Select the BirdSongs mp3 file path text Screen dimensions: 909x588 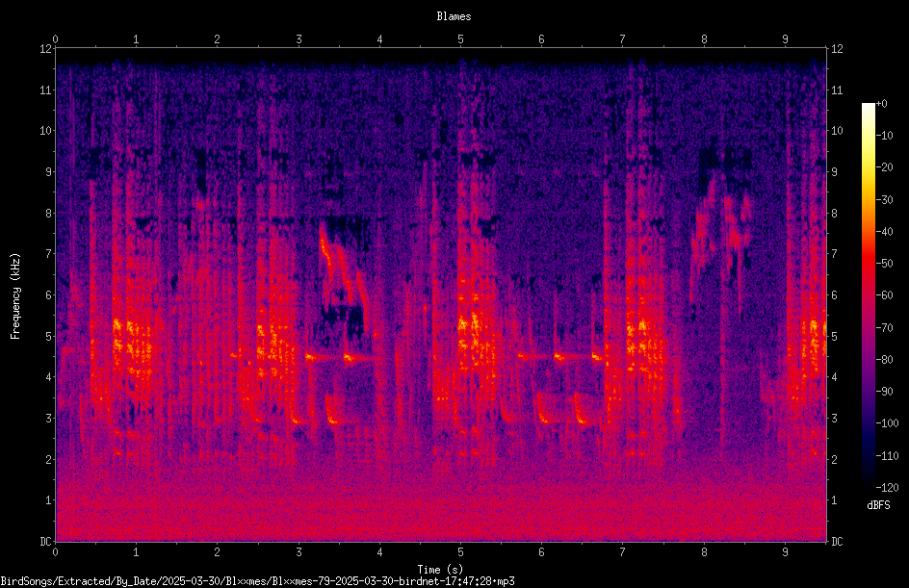pyautogui.click(x=257, y=581)
